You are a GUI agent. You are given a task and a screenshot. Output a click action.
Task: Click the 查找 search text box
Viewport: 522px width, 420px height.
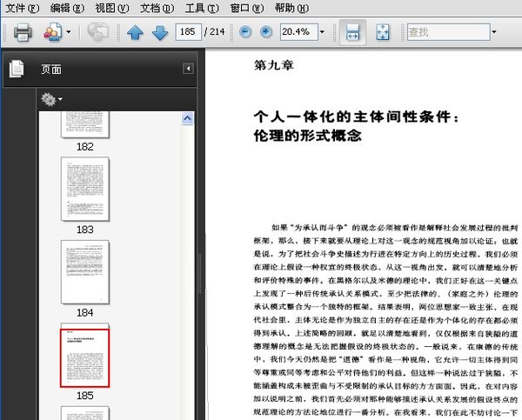click(445, 32)
